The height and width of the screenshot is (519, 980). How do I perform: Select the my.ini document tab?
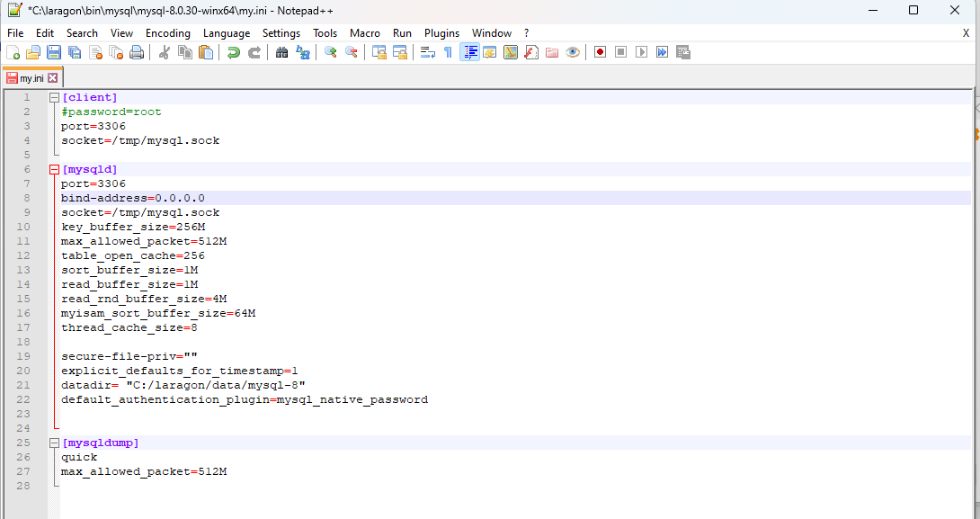(x=31, y=78)
